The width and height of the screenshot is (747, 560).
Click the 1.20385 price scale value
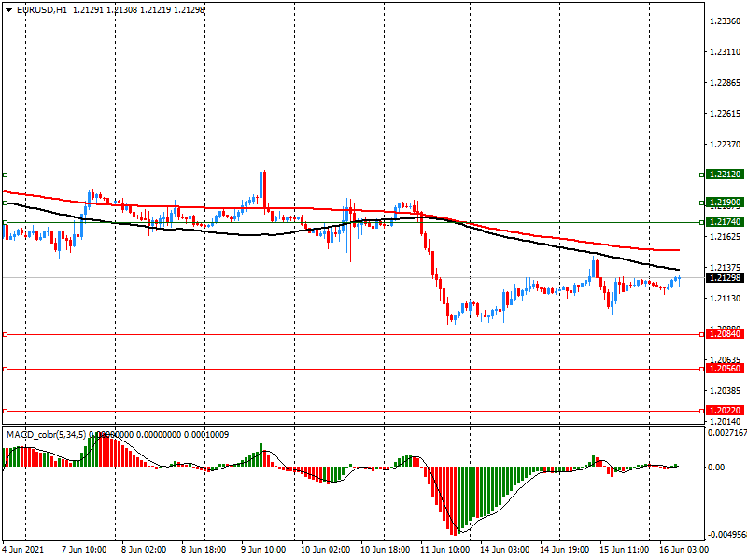coord(726,391)
